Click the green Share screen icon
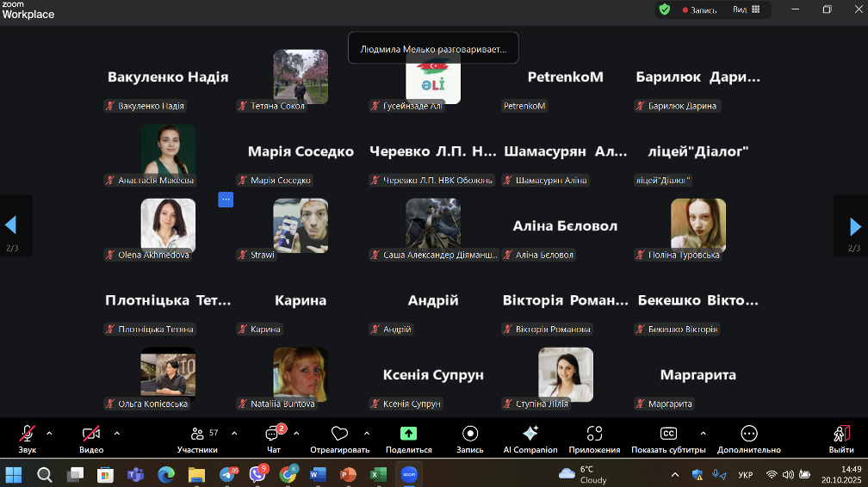The image size is (868, 487). point(408,434)
